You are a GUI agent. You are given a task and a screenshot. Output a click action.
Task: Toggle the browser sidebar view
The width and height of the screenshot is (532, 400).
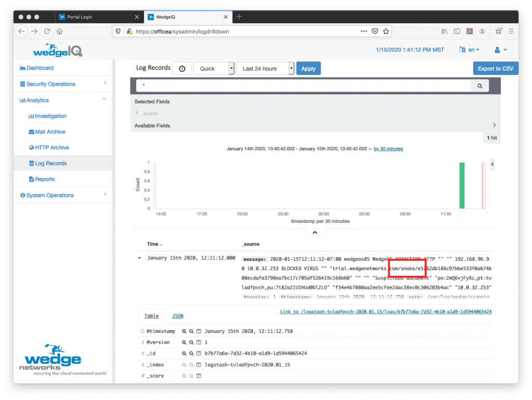pos(457,31)
